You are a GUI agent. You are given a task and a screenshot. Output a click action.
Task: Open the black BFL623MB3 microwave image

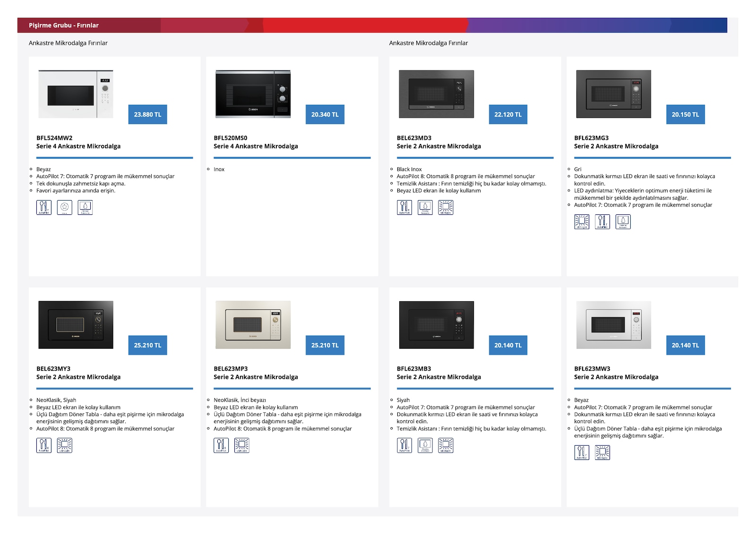click(x=436, y=325)
